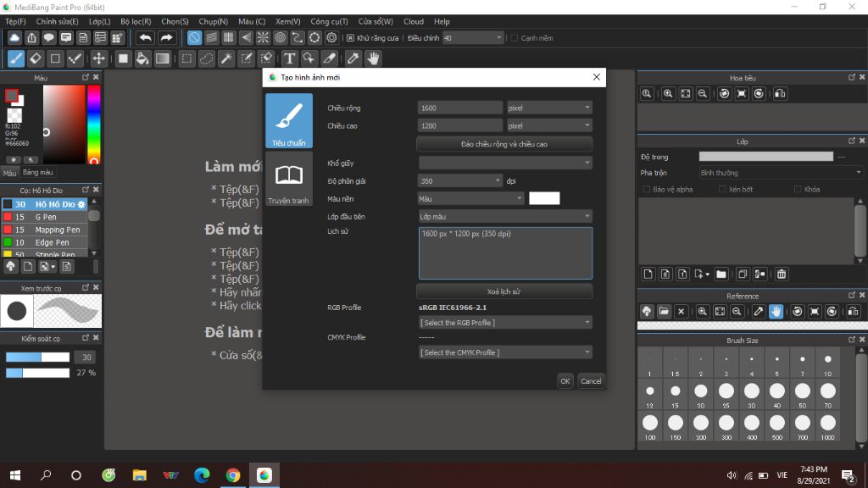Expand Khổ giấy paper size dropdown
Image resolution: width=868 pixels, height=488 pixels.
tap(505, 163)
